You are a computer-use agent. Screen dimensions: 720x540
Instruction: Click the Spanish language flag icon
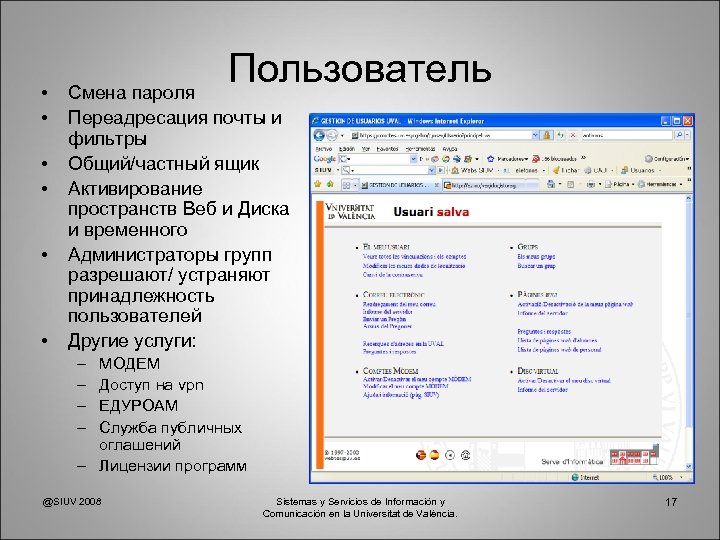(434, 455)
